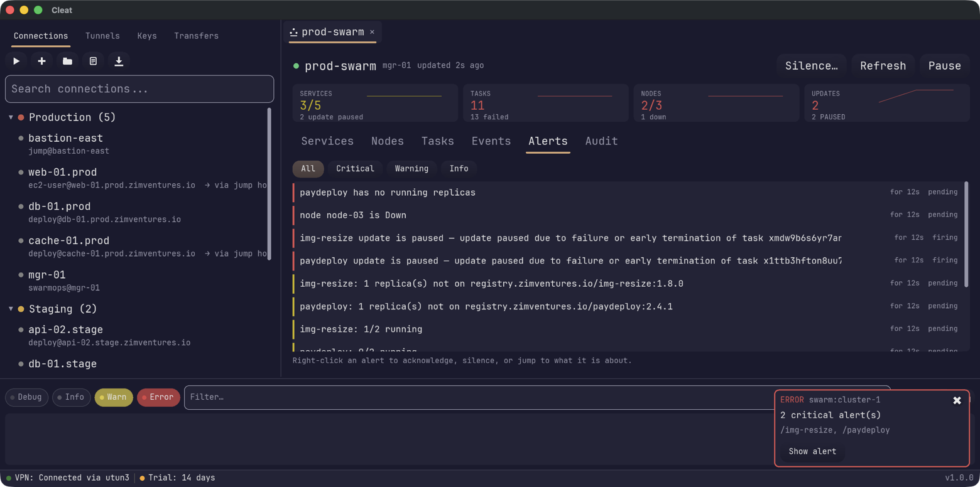This screenshot has height=487, width=980.
Task: Open the Services tab
Action: pyautogui.click(x=327, y=141)
